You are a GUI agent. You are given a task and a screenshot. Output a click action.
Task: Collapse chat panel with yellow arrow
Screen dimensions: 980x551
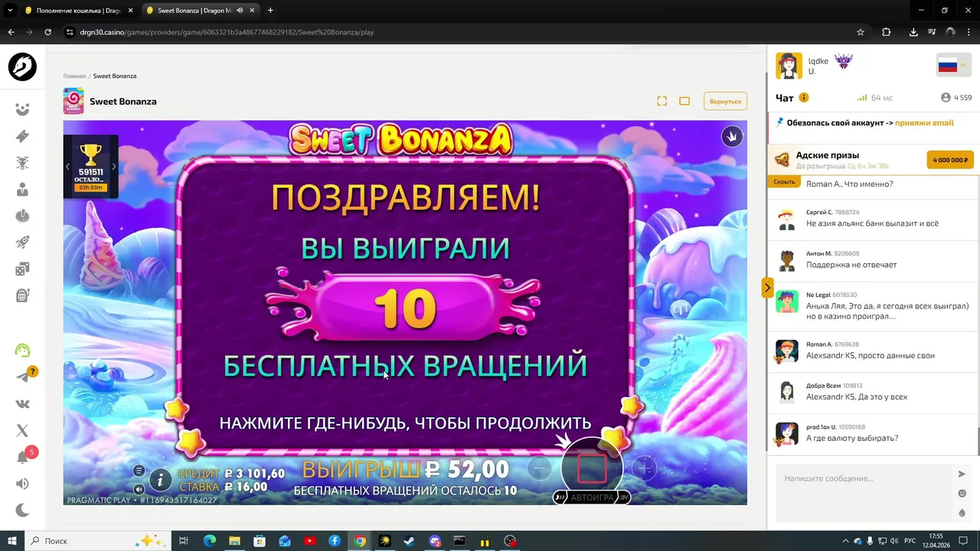[767, 287]
